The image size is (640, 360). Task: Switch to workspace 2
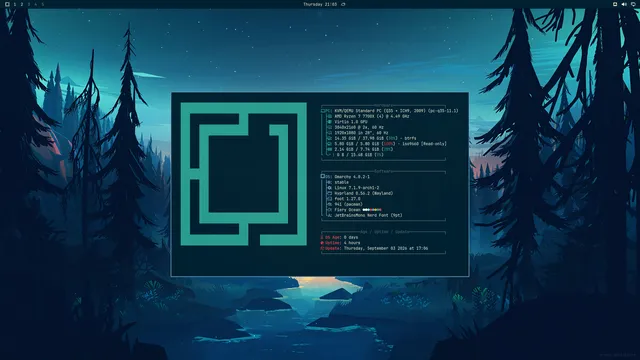tap(22, 4)
